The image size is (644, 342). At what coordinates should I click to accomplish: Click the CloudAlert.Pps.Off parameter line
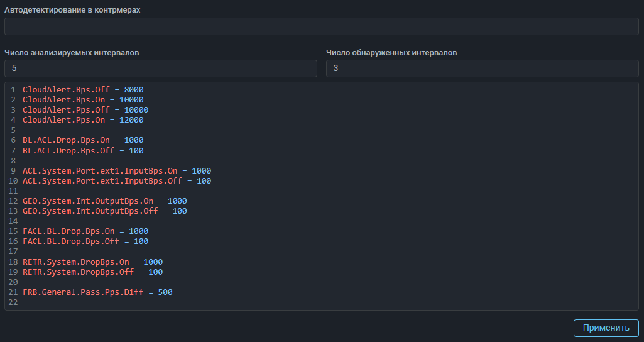click(66, 110)
